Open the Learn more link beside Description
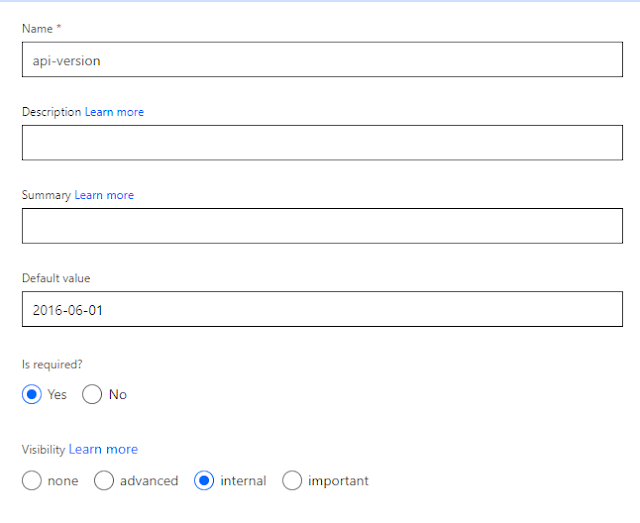Screen dimensions: 640x523 (114, 112)
